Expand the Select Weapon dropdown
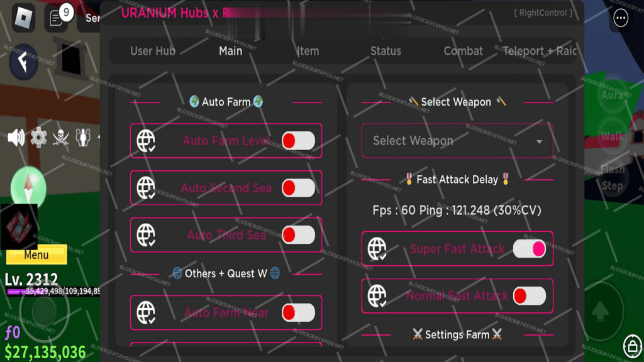This screenshot has width=644, height=362. coord(457,141)
